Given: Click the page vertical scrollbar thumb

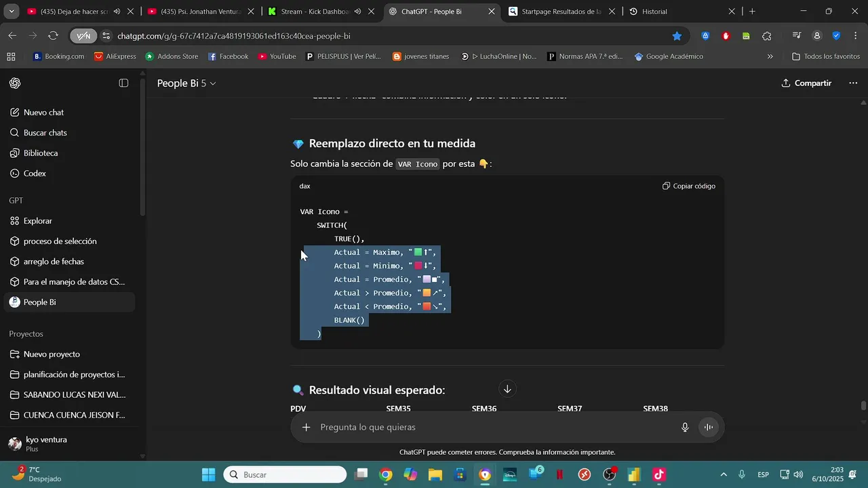Looking at the screenshot, I should pyautogui.click(x=863, y=406).
